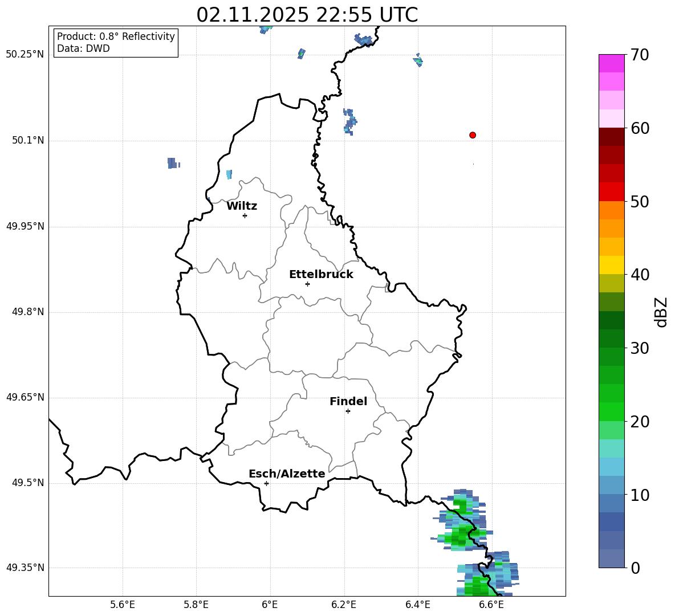Click the 50.1°N latitude axis label
The height and width of the screenshot is (616, 675).
click(25, 140)
